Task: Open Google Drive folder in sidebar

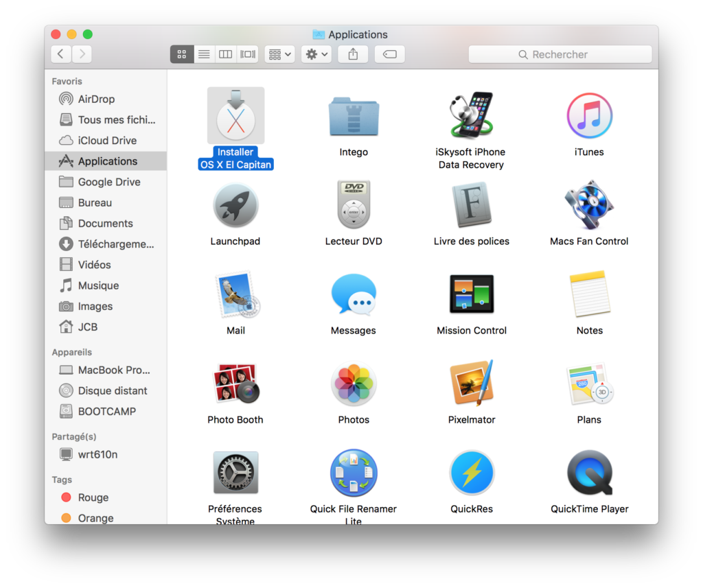Action: click(x=106, y=182)
